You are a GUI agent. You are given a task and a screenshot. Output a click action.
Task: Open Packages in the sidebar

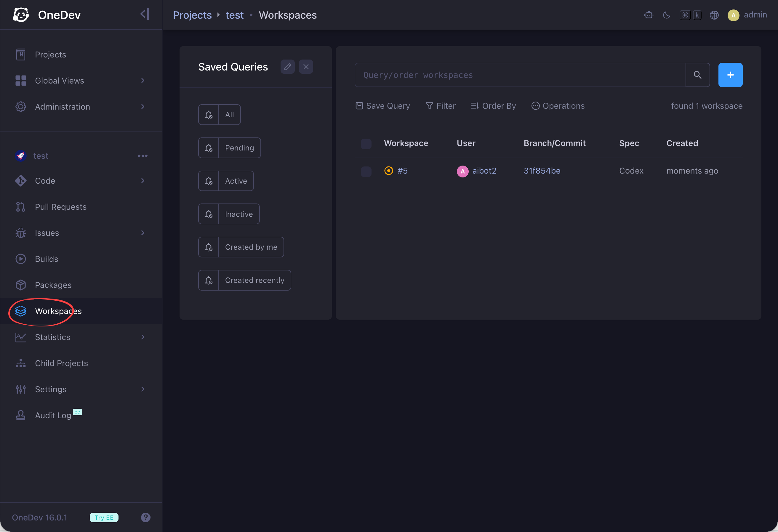pos(81,285)
